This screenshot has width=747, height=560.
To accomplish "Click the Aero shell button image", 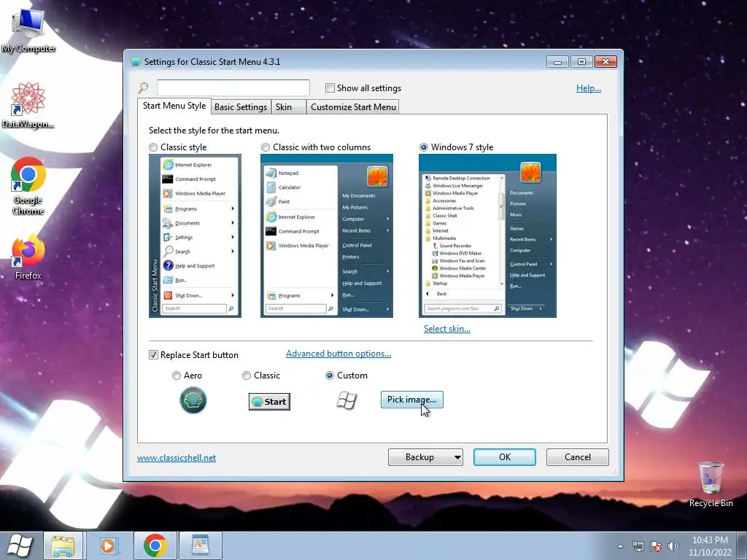I will click(x=193, y=400).
